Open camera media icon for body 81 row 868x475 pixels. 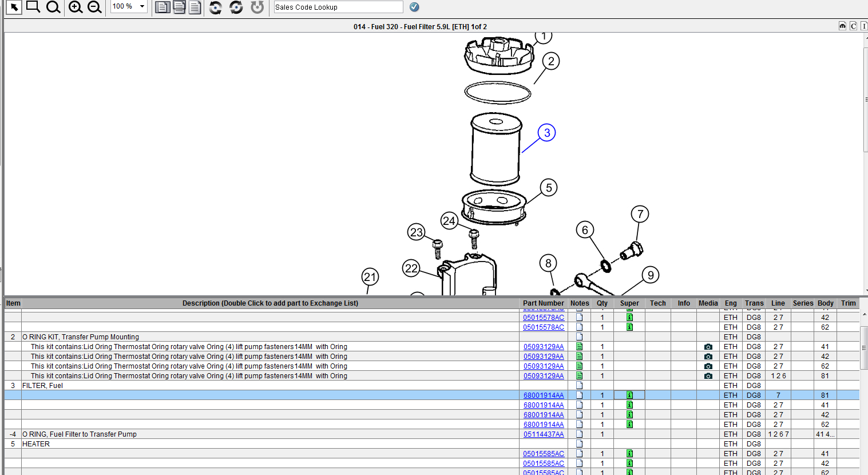point(708,376)
